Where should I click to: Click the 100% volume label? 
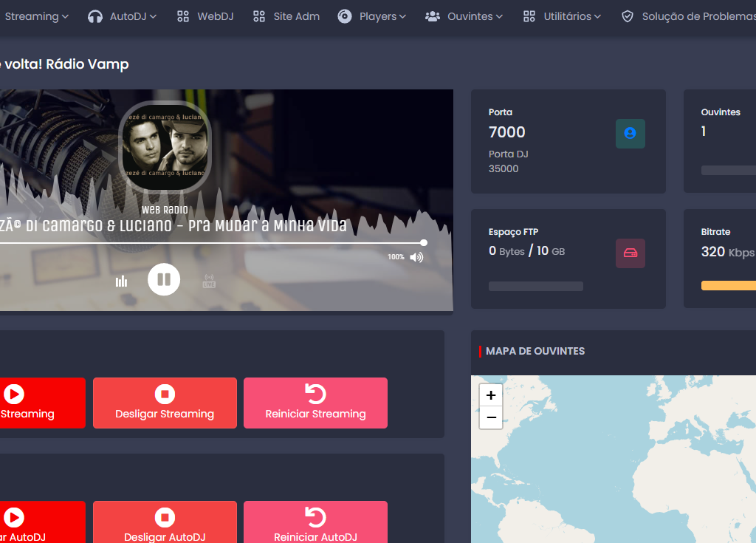396,257
